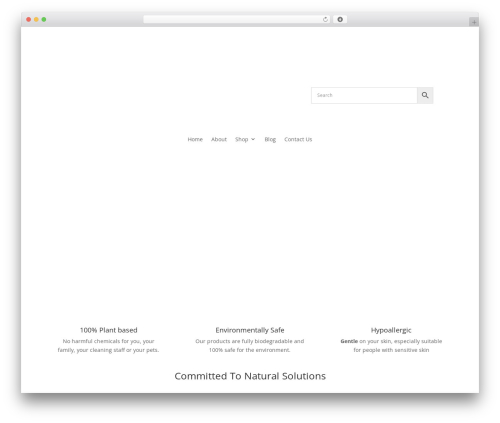Click the 'No harmful chemicals for you' text

[102, 341]
